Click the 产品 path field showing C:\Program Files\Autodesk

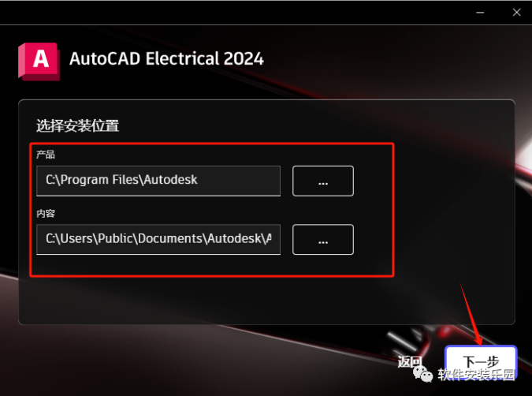158,181
